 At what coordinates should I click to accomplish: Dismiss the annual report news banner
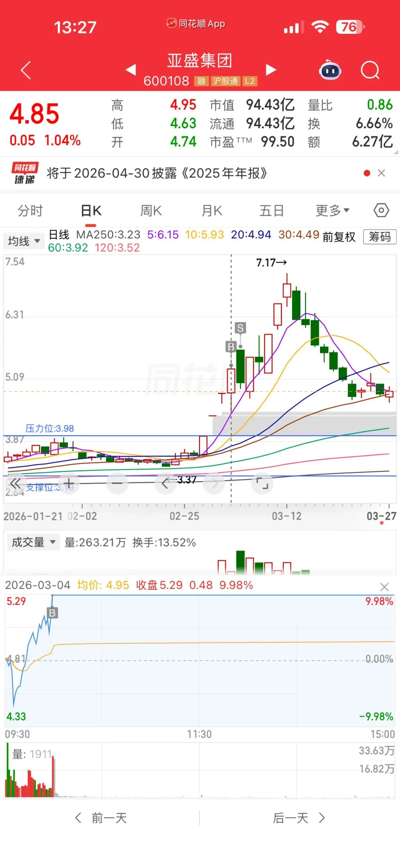point(381,173)
